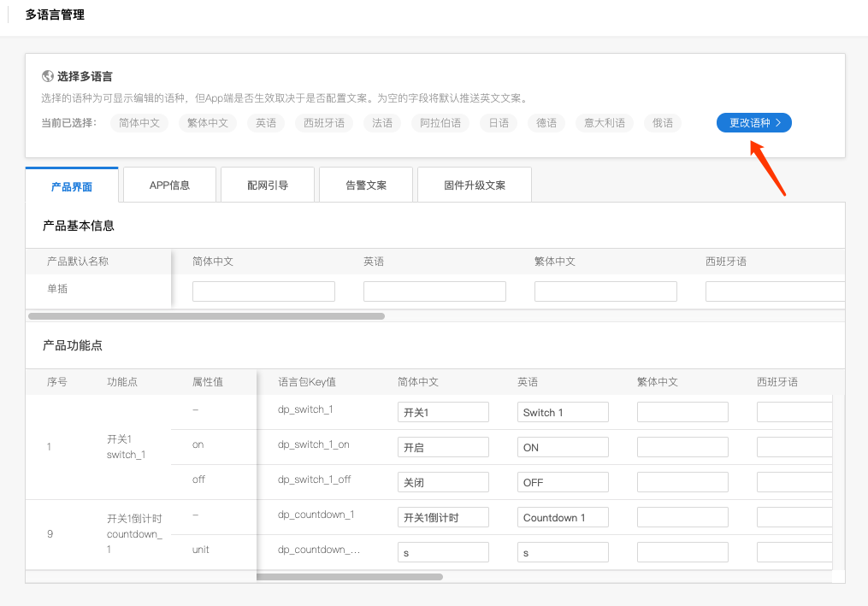This screenshot has height=606, width=868.
Task: Edit the 关闭 Chinese text field
Action: [443, 482]
